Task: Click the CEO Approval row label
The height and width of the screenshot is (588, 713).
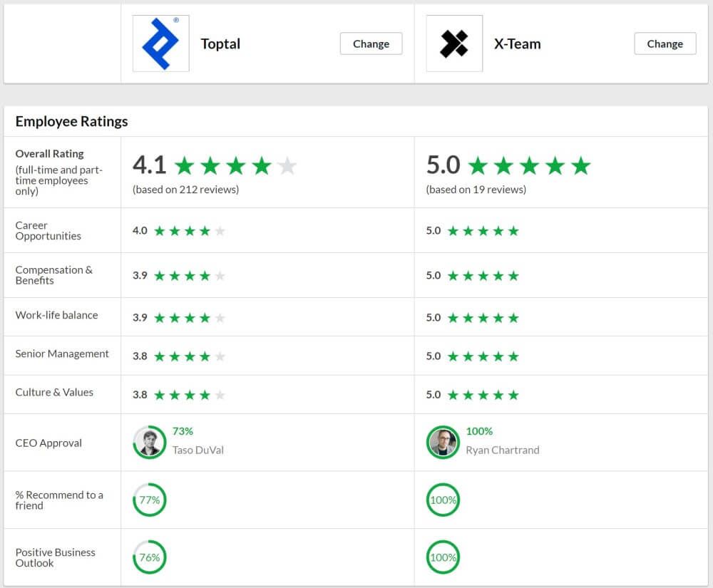Action: [x=48, y=443]
